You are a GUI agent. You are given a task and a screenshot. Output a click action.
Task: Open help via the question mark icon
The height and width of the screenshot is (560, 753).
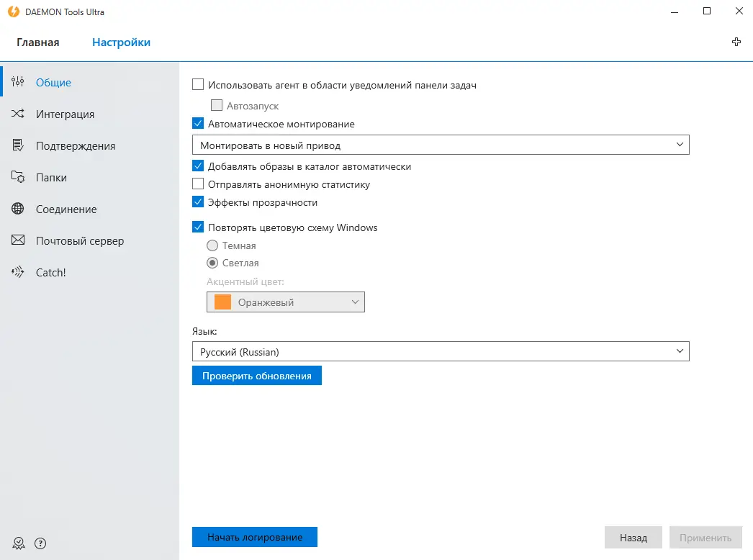(x=40, y=543)
